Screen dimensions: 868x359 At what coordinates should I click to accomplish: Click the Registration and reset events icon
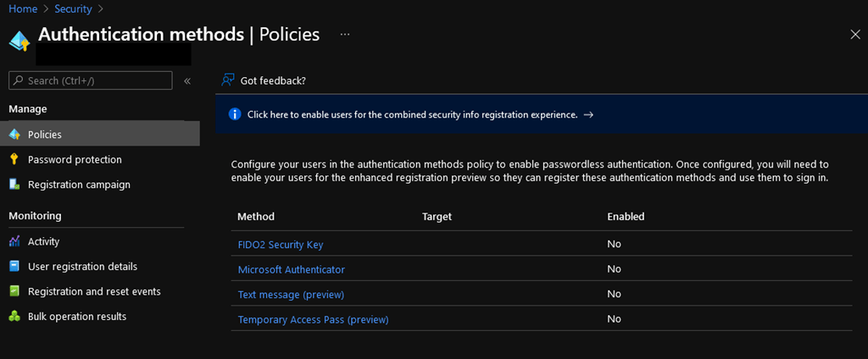point(14,291)
